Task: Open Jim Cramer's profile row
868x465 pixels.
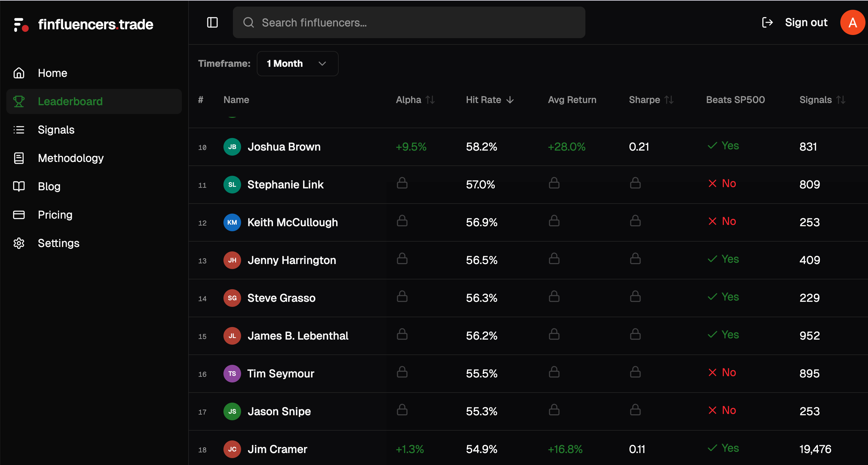Action: tap(278, 449)
